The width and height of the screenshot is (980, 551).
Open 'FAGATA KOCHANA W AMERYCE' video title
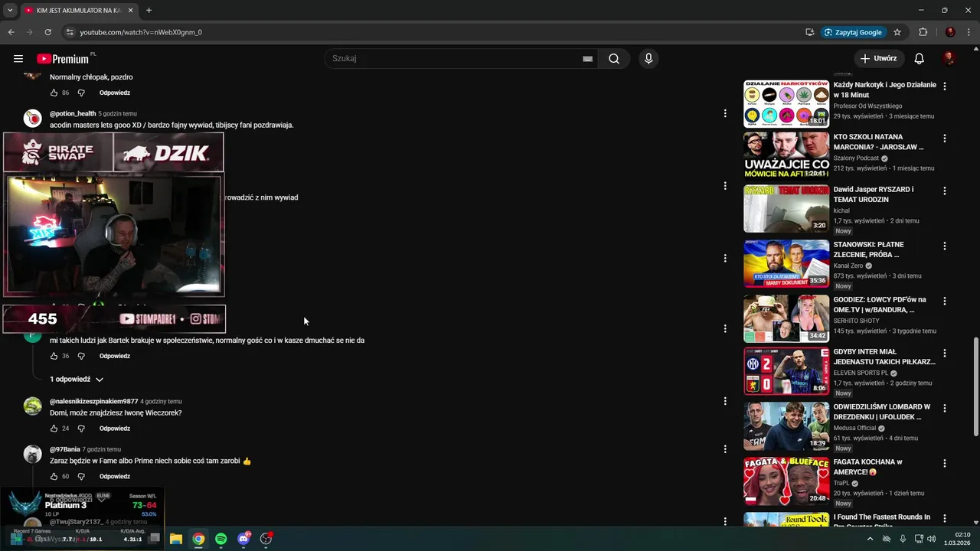(x=868, y=467)
